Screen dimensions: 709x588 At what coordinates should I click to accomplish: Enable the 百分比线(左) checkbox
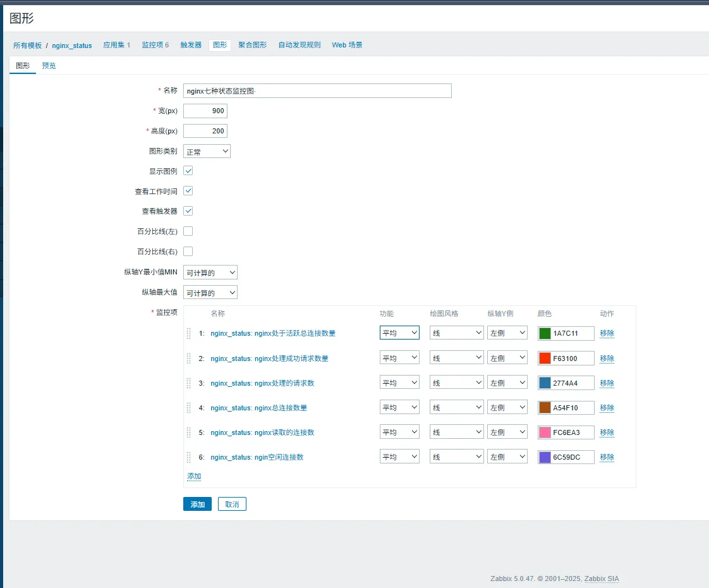[x=188, y=231]
